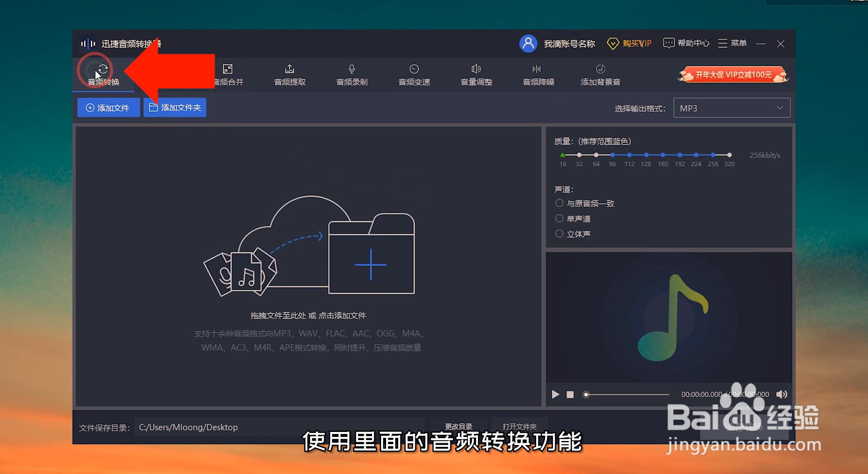Select the 音频降噪 feature

(537, 75)
